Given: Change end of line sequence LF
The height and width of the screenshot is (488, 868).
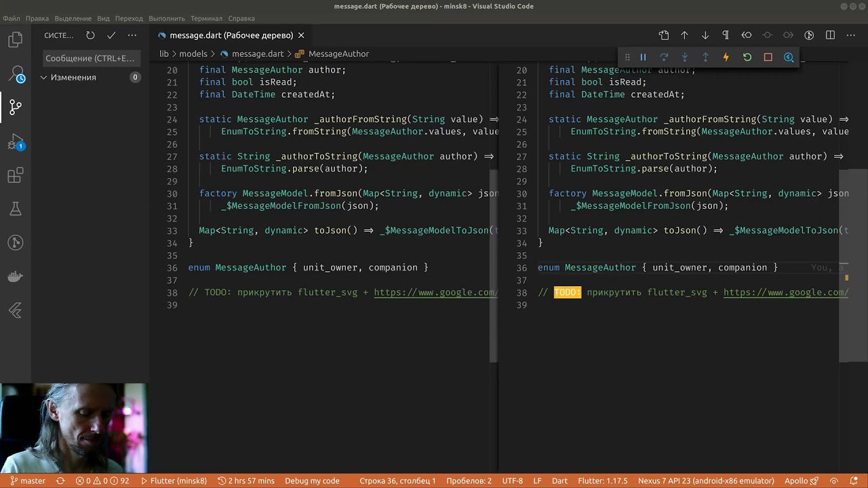Looking at the screenshot, I should [537, 481].
